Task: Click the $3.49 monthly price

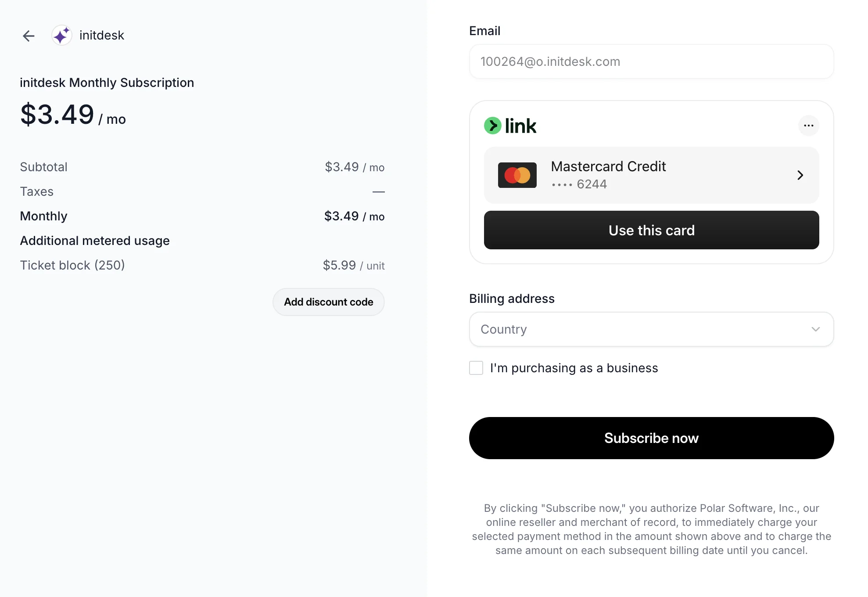Action: 57,115
